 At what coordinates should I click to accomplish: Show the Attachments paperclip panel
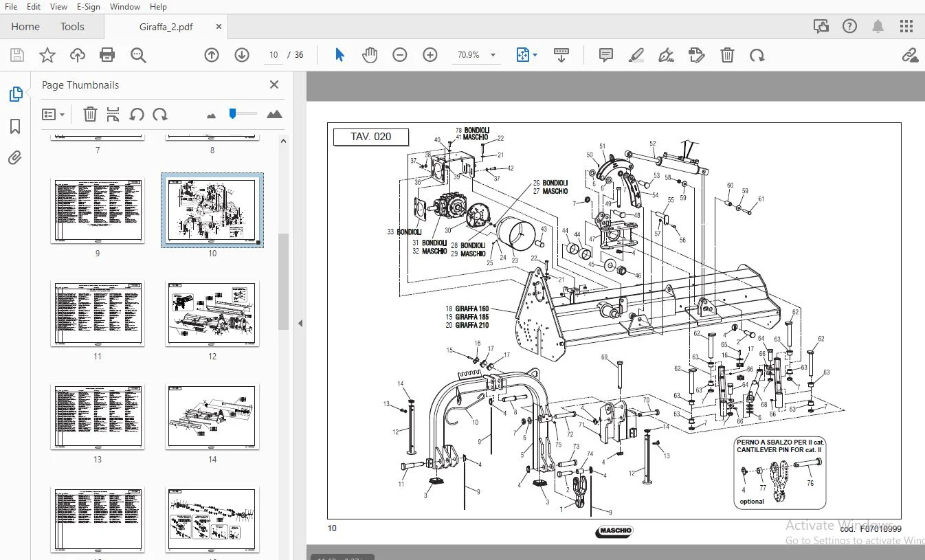pos(15,159)
